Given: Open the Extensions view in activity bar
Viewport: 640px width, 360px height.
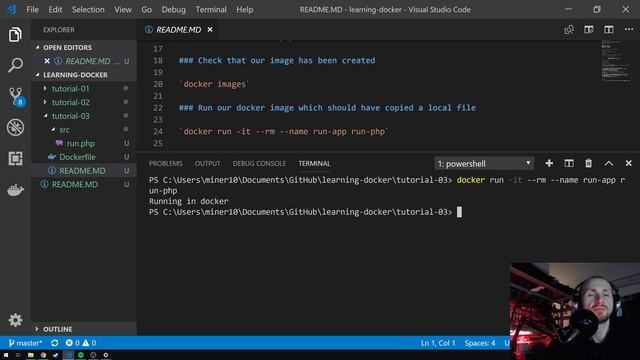Looking at the screenshot, I should (15, 158).
